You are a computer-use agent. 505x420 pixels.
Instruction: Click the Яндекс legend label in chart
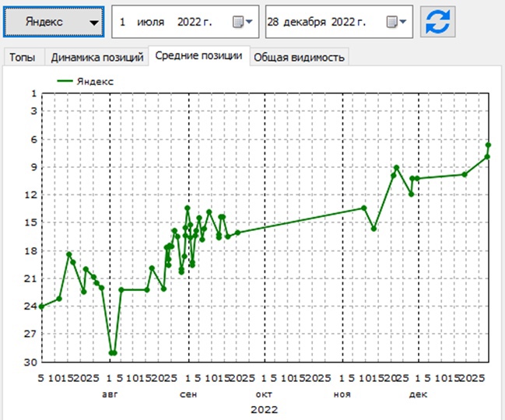click(96, 82)
